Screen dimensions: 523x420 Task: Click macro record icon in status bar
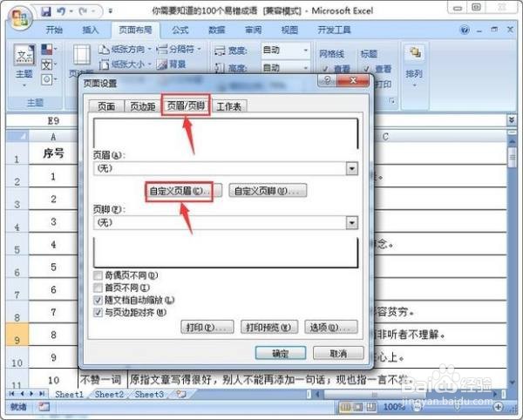click(x=44, y=407)
